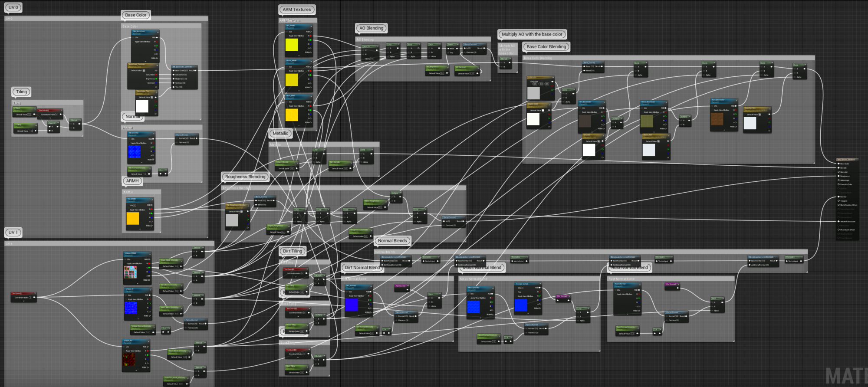This screenshot has height=387, width=868.
Task: Click the Rust_ARM texture preview thumbnail
Action: coord(292,115)
